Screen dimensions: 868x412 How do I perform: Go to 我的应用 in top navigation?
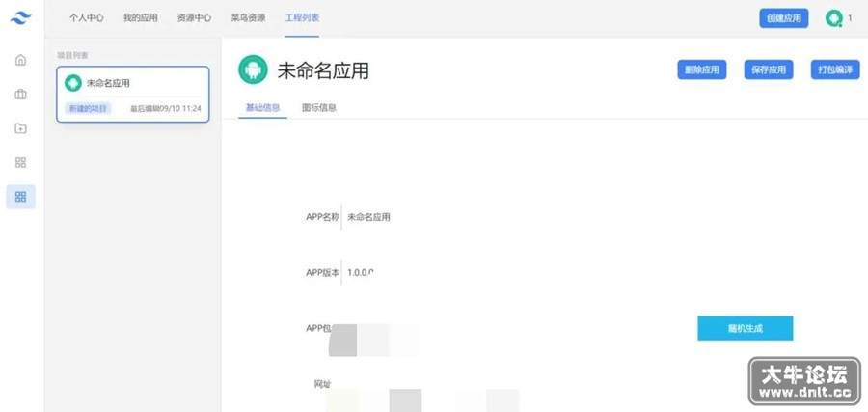(140, 17)
